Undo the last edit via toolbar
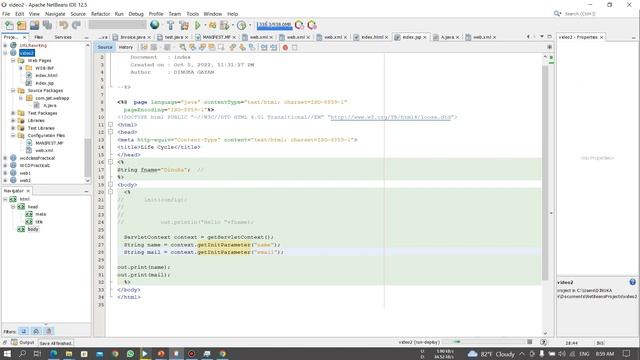 tap(63, 25)
